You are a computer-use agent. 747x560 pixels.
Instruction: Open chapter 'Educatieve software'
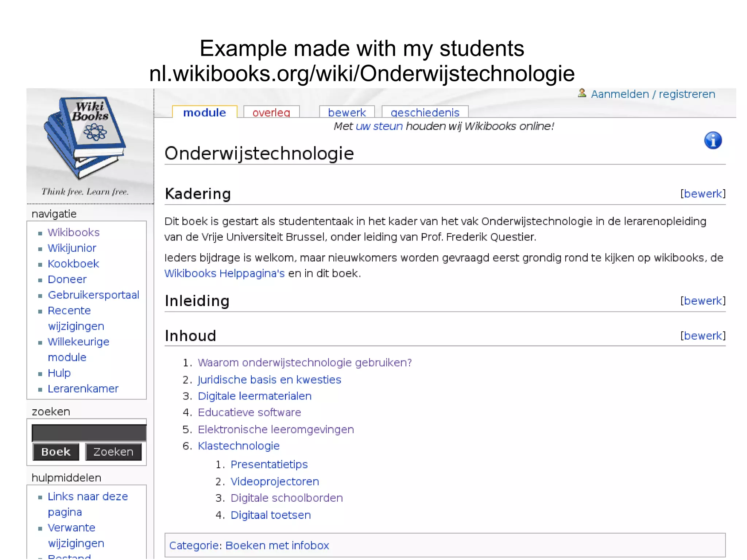point(249,413)
